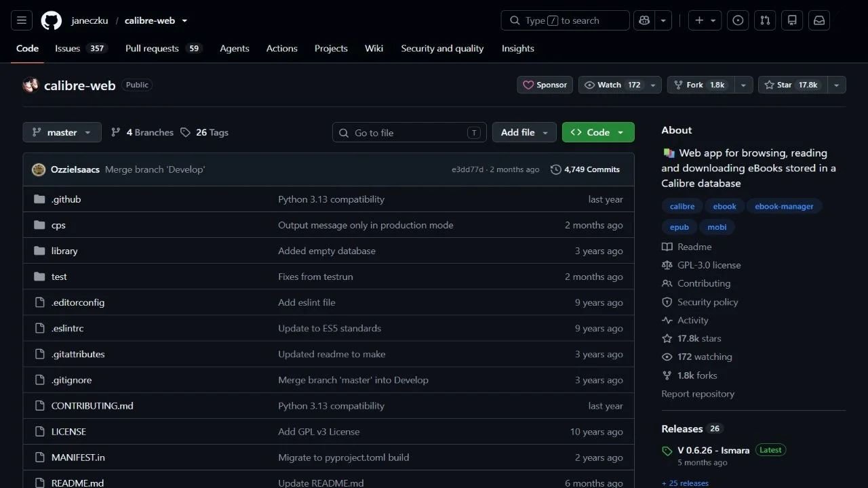This screenshot has width=868, height=488.
Task: Go to GitHub home via Octocat logo
Action: click(x=52, y=20)
